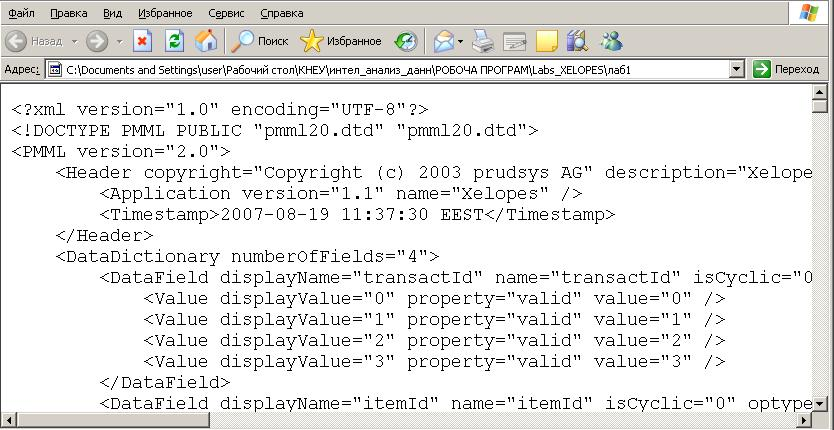Click the DataField 'itemId' line

(x=456, y=404)
